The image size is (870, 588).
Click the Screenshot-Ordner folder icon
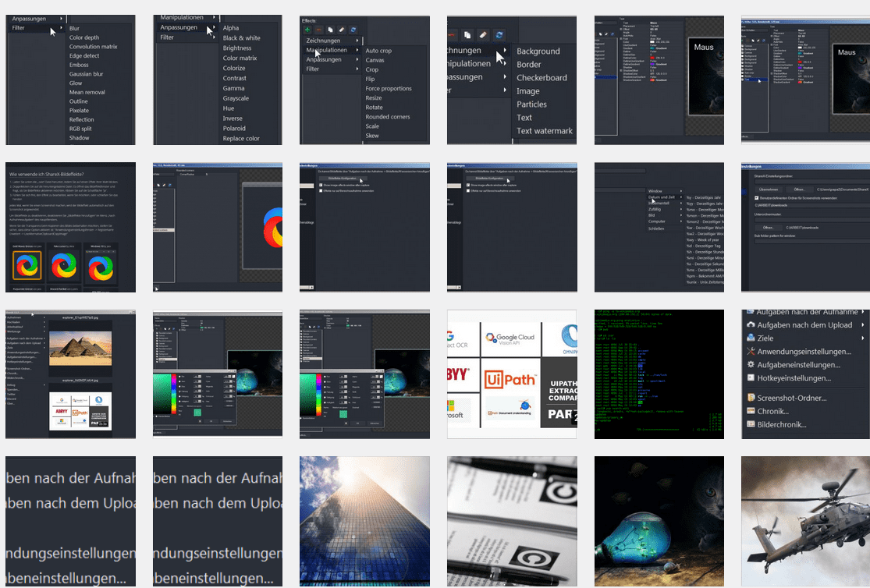click(x=751, y=398)
